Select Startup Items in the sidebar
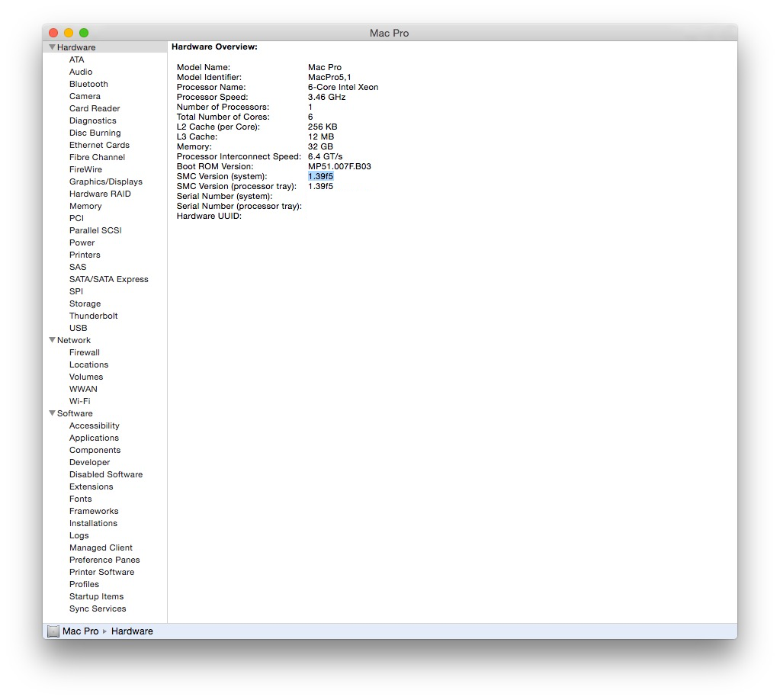The width and height of the screenshot is (780, 700). [96, 596]
